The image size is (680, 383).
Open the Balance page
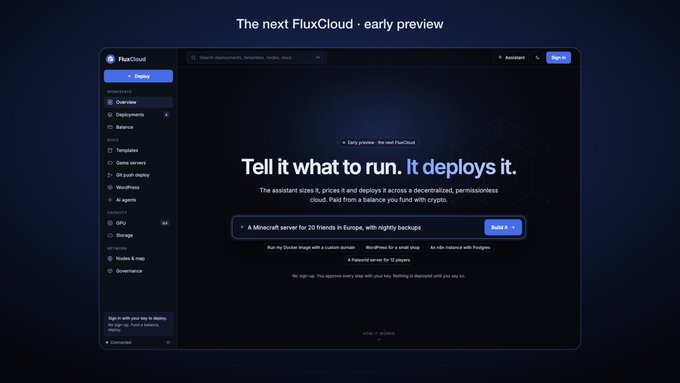tap(138, 127)
